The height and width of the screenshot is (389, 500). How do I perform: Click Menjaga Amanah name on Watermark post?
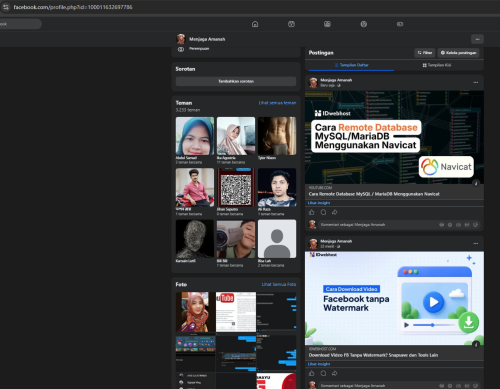(336, 241)
